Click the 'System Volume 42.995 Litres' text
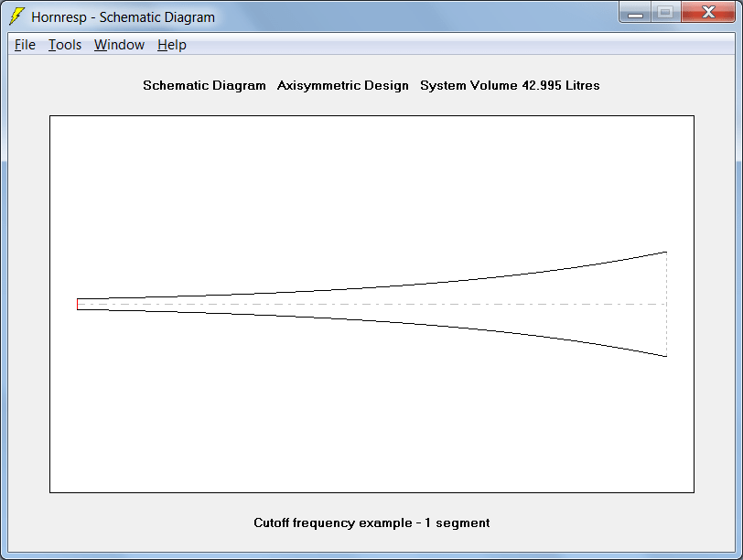This screenshot has width=743, height=560. click(510, 85)
